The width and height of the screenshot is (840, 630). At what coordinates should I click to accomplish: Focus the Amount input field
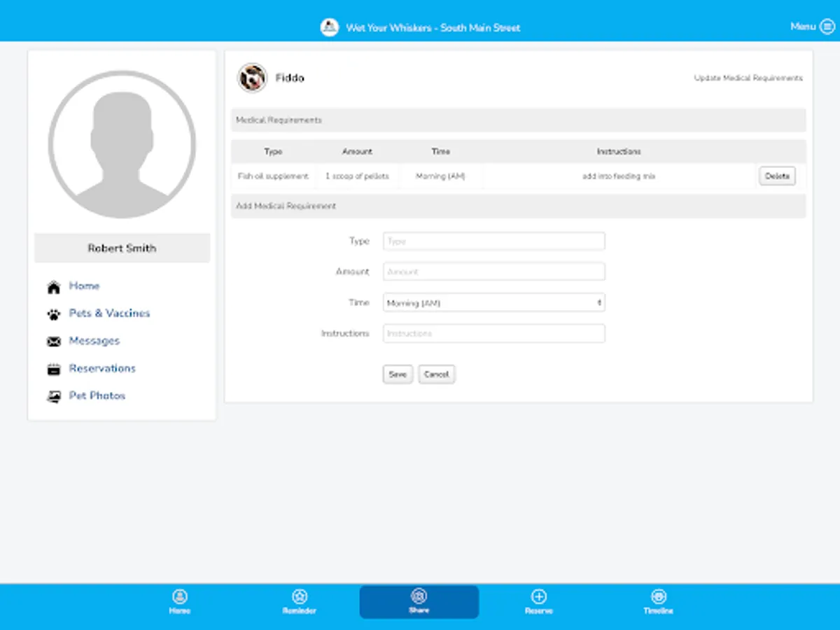[494, 272]
